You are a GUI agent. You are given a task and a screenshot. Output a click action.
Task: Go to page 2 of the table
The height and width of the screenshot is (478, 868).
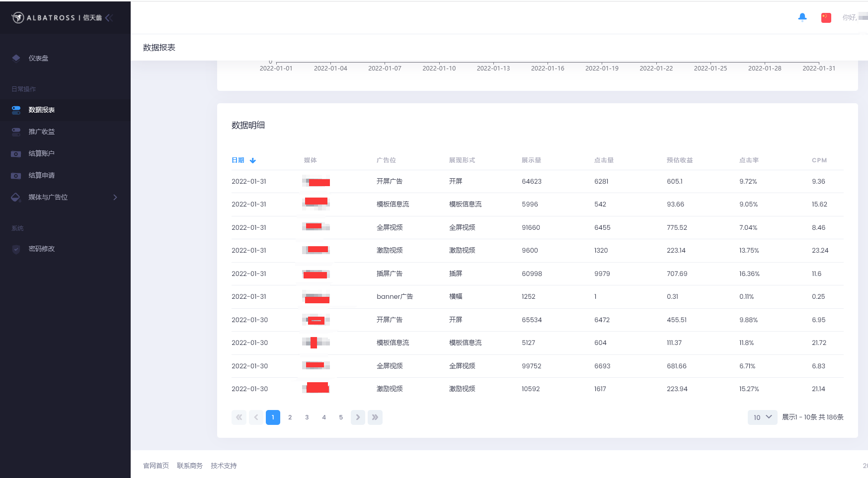pos(290,417)
